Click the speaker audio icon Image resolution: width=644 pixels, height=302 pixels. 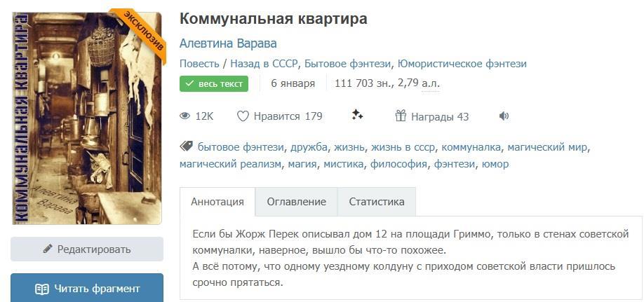(504, 116)
